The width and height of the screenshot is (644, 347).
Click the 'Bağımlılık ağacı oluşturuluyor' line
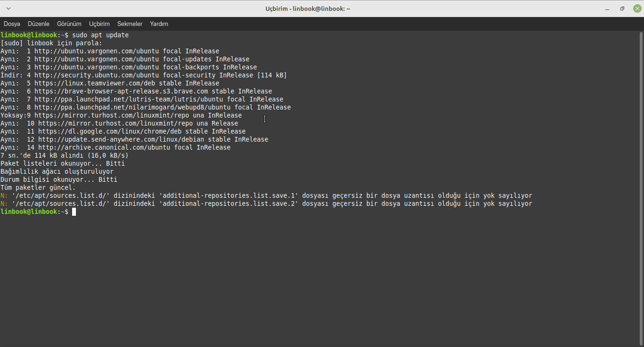(57, 172)
